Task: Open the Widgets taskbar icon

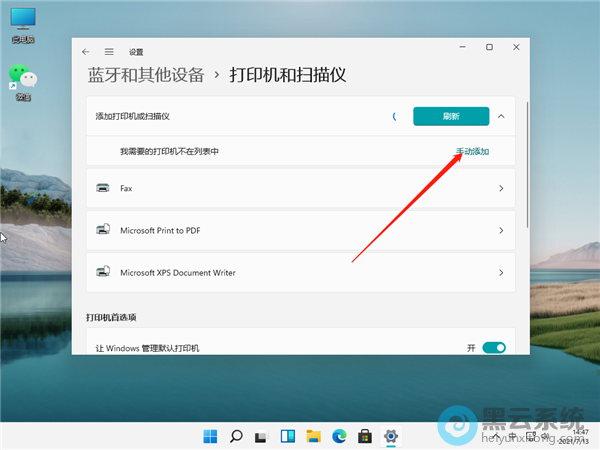Action: [x=288, y=436]
